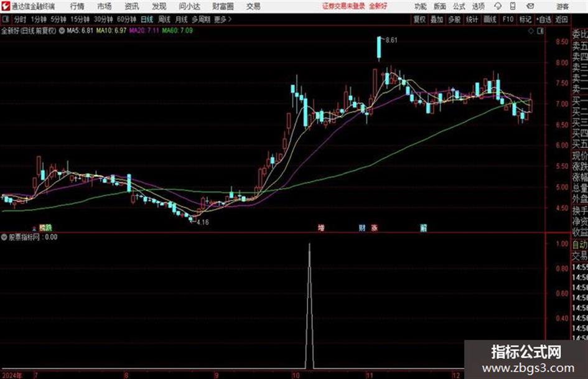The image size is (588, 379).
Task: Open the 行情 menu
Action: pyautogui.click(x=77, y=6)
